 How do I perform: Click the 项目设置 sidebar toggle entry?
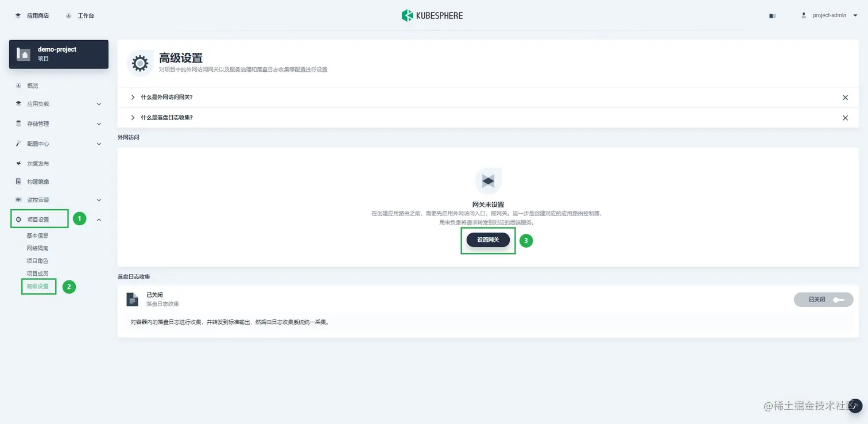point(37,219)
